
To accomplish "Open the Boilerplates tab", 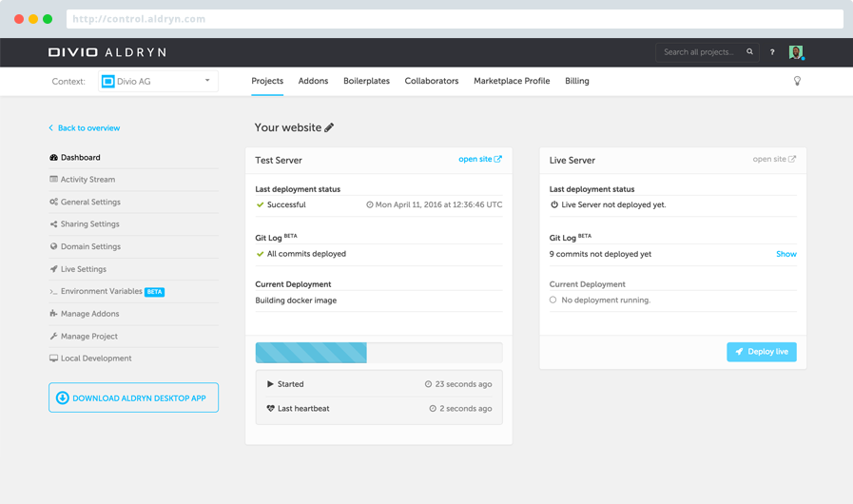I will coord(367,81).
